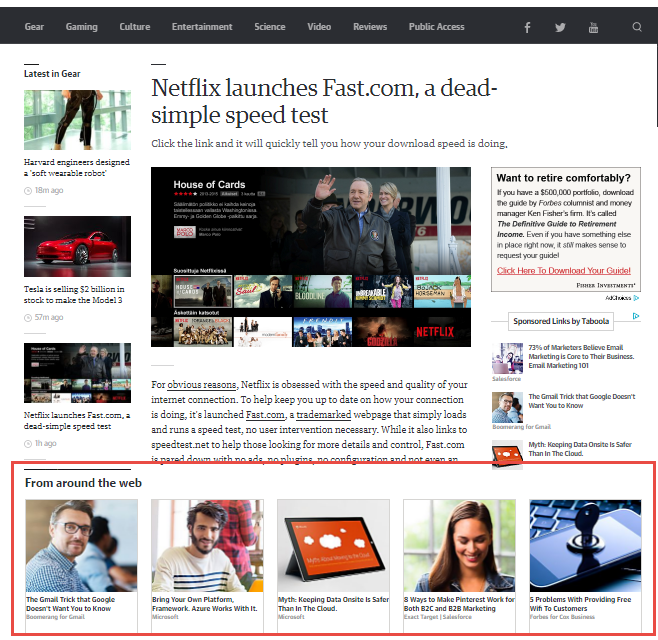Open sidebar 'Gmail Trick that Google' link
Image resolution: width=658 pixels, height=640 pixels.
coord(582,401)
